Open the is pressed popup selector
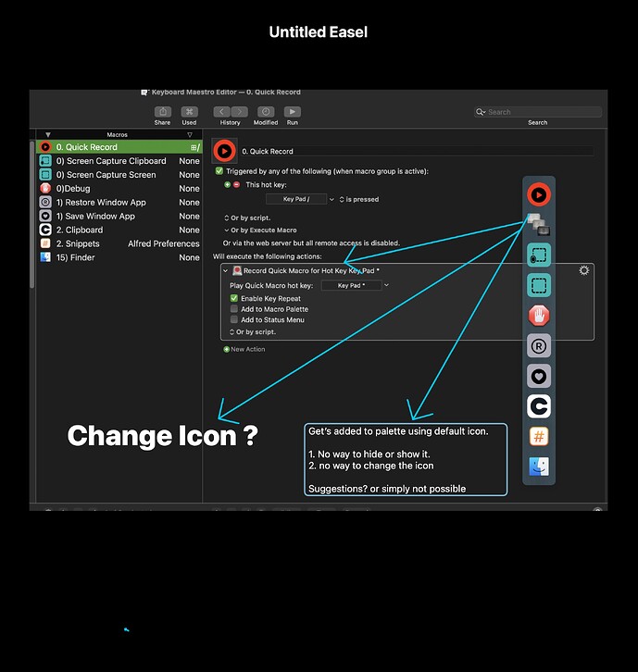638x672 pixels. click(x=359, y=199)
